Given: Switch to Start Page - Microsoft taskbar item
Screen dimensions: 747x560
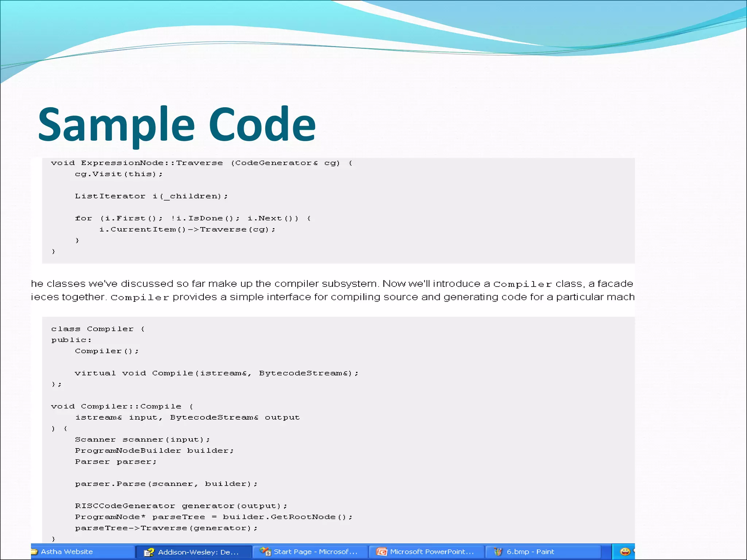Looking at the screenshot, I should (x=310, y=552).
